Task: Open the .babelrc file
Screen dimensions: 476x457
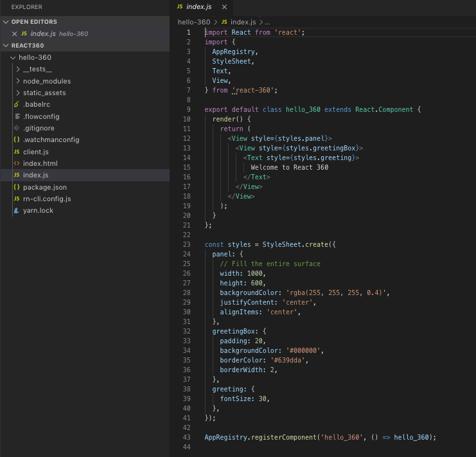Action: pyautogui.click(x=37, y=105)
